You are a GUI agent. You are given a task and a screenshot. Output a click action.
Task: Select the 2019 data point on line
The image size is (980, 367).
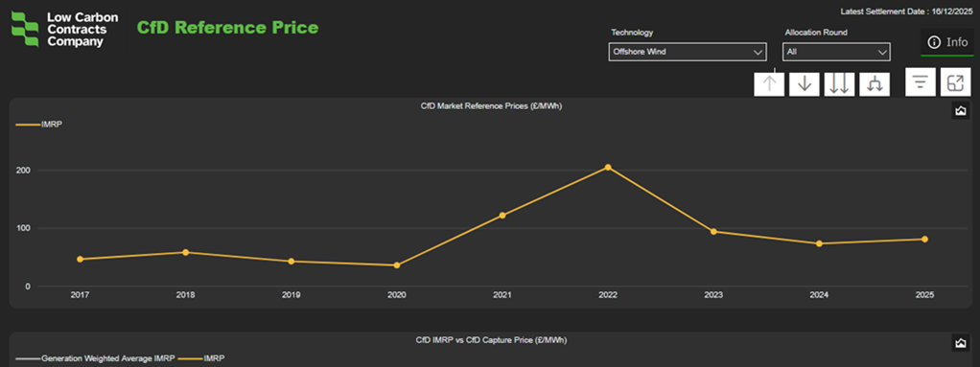[x=292, y=261]
